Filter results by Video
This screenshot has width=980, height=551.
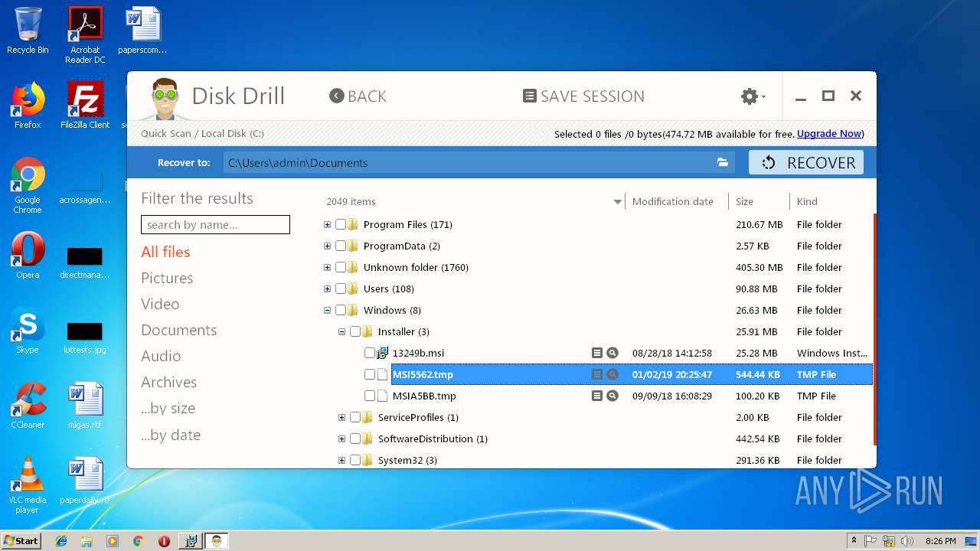[x=160, y=304]
